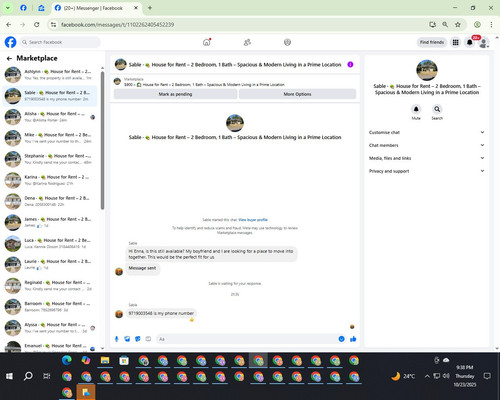Click the attach photo icon in composer
500x400 pixels.
click(x=127, y=339)
